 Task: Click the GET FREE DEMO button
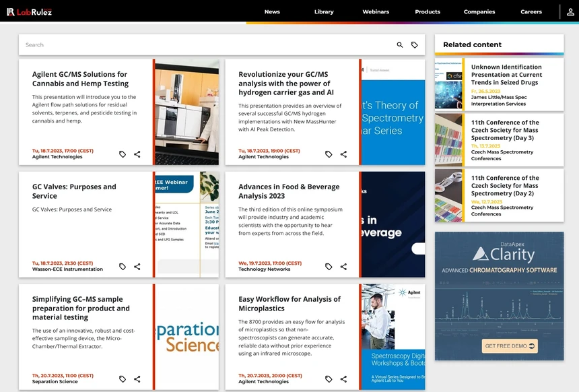coord(510,346)
